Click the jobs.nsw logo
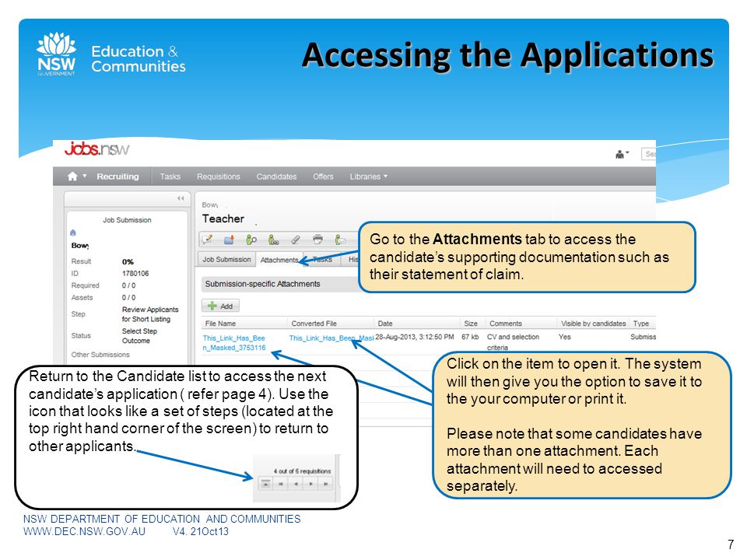Screen dimensions: 747x560 (96, 149)
